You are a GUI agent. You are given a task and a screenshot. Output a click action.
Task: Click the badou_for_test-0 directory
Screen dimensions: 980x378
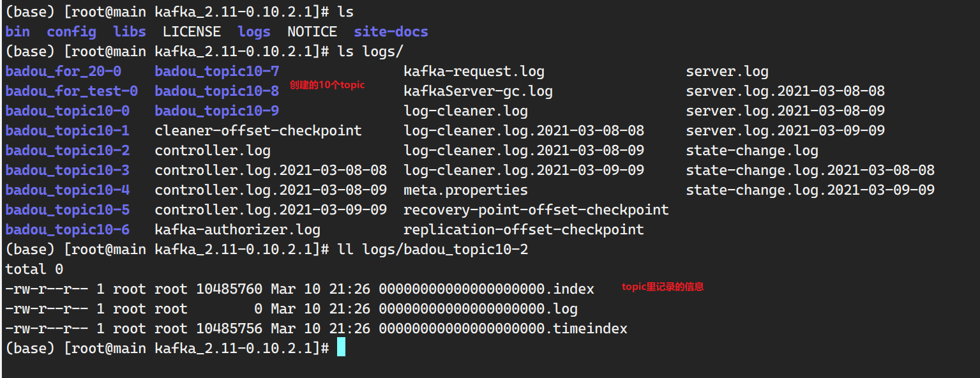[x=72, y=91]
